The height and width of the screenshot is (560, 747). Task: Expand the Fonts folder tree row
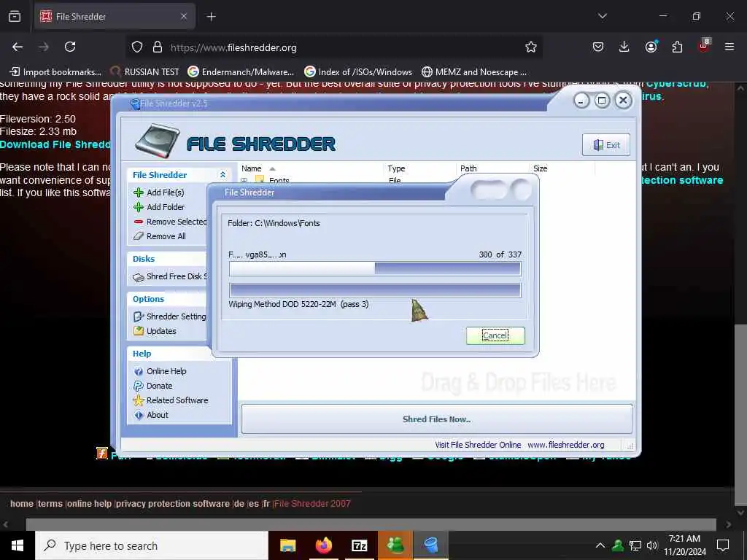[244, 181]
